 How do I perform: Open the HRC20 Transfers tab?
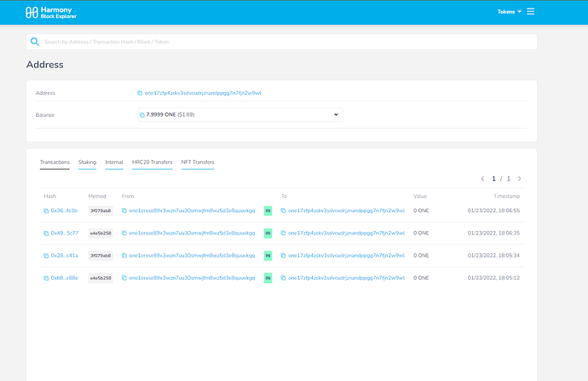click(153, 163)
